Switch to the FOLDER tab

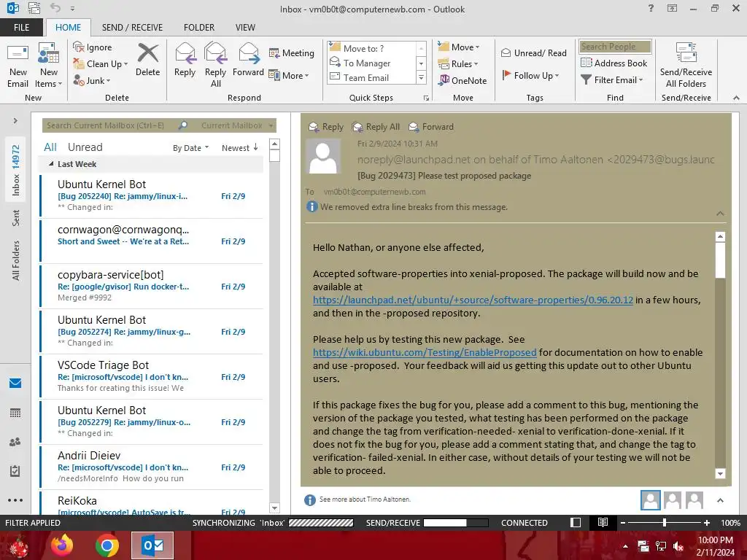click(199, 27)
